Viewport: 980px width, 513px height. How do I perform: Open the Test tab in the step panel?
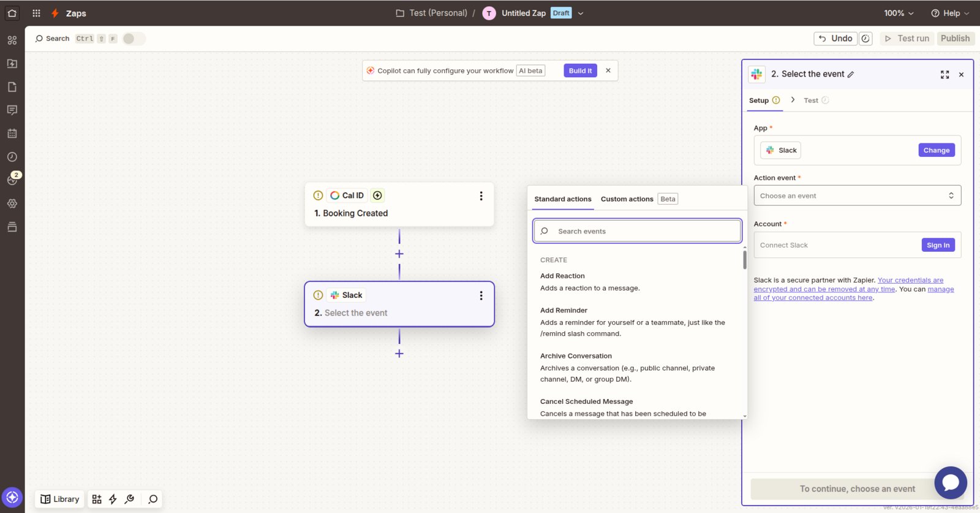click(x=816, y=101)
